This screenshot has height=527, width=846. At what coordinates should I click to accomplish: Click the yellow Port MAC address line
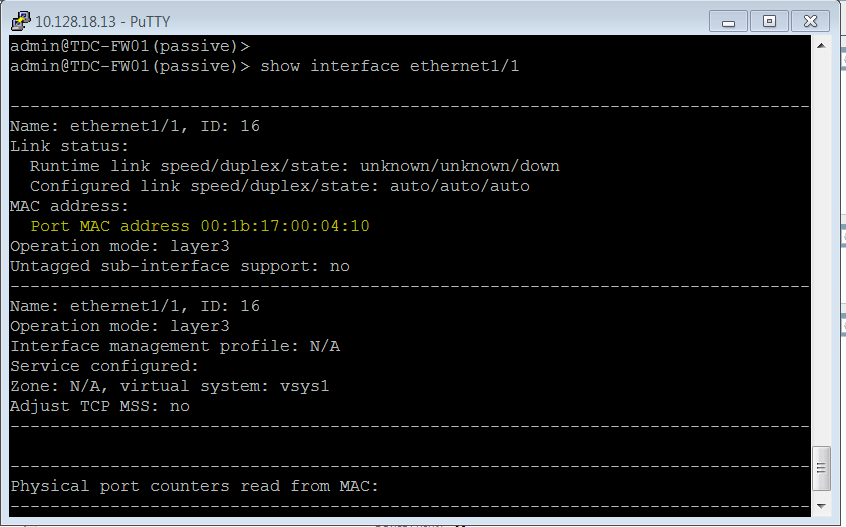click(x=199, y=226)
